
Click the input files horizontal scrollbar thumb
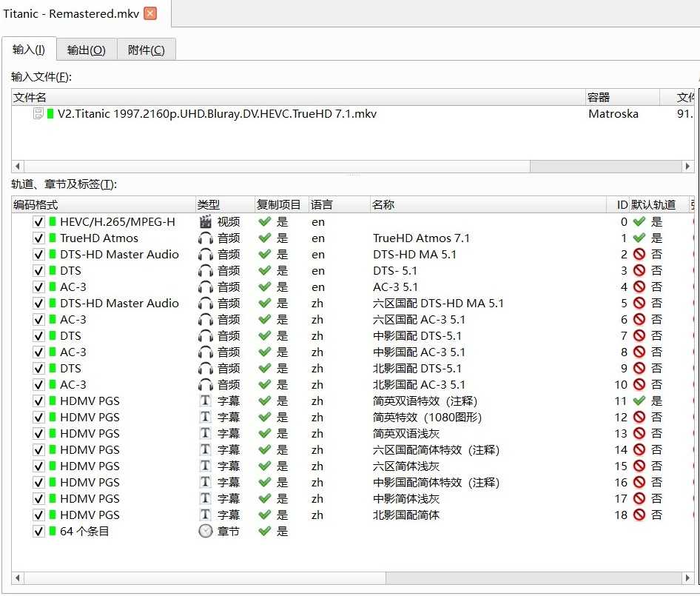coord(277,166)
